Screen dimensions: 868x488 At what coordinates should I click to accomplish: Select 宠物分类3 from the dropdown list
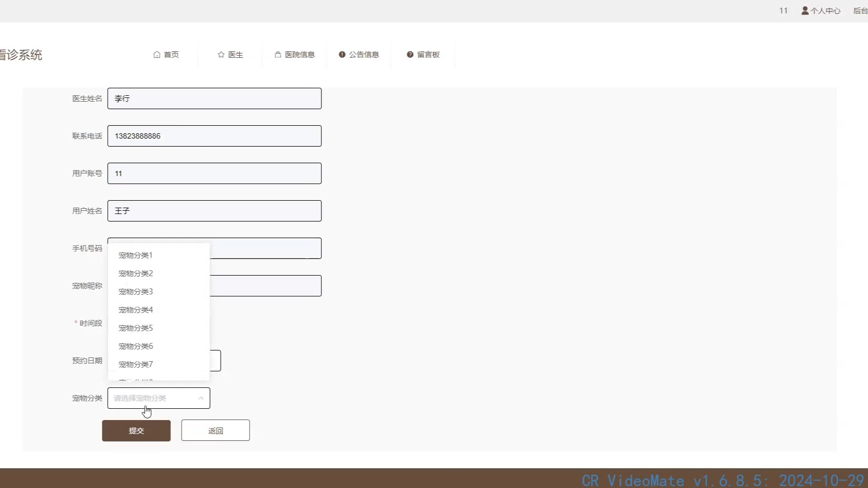158,292
